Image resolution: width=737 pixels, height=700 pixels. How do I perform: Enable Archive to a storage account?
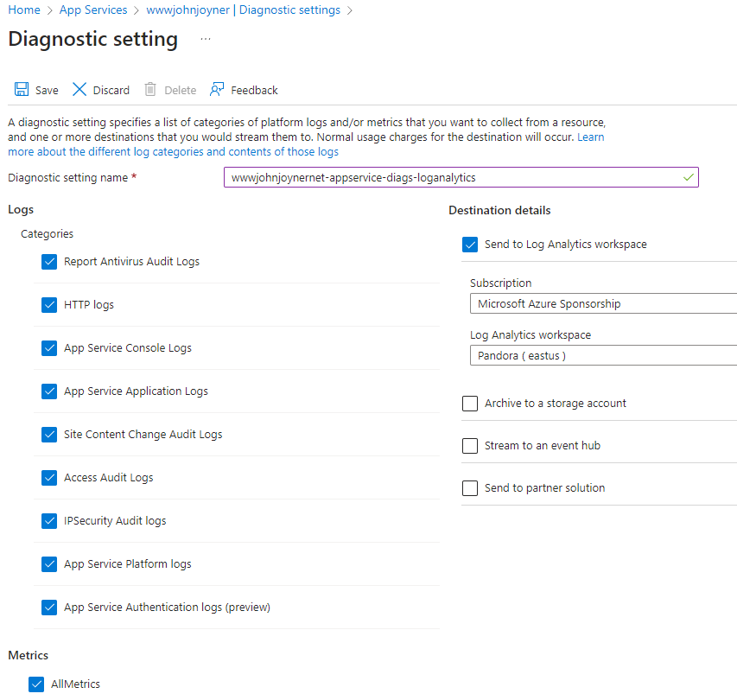pos(470,403)
